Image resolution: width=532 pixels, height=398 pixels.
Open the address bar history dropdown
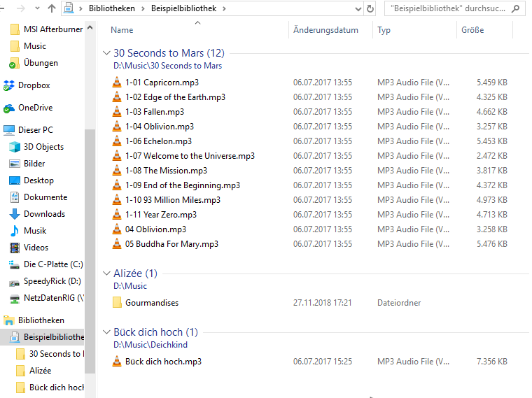click(358, 9)
